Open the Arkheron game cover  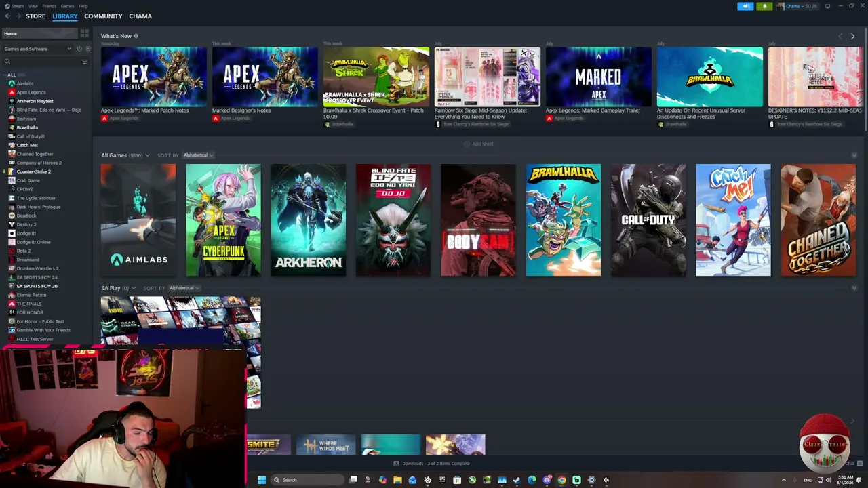[x=309, y=220]
